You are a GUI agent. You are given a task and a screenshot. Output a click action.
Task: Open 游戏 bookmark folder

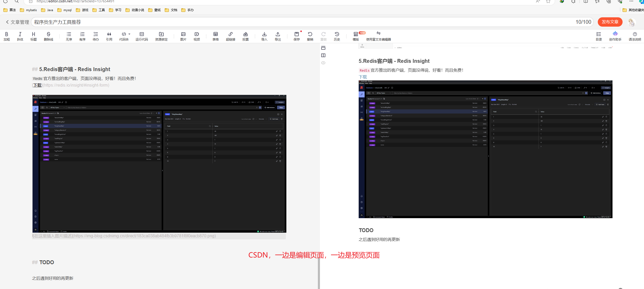pos(82,10)
